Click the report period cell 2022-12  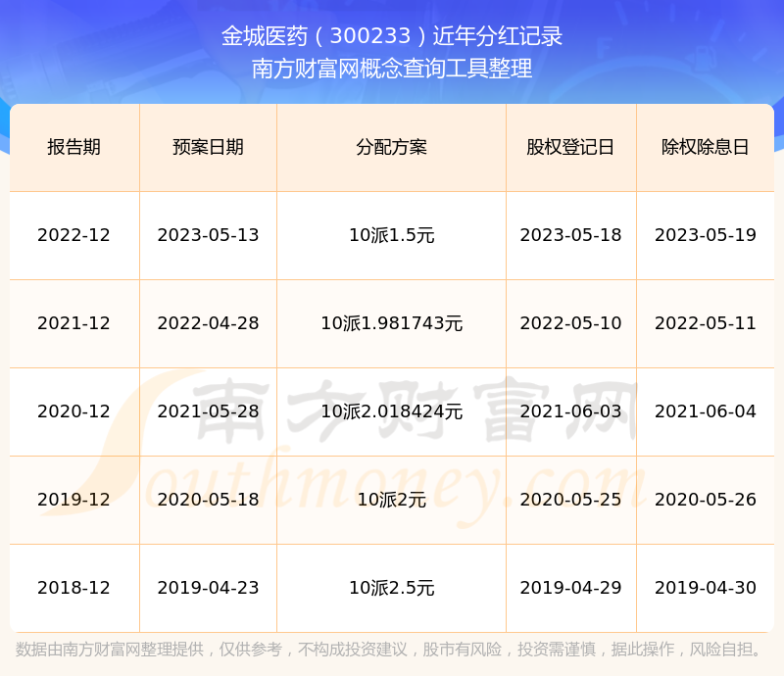point(74,235)
